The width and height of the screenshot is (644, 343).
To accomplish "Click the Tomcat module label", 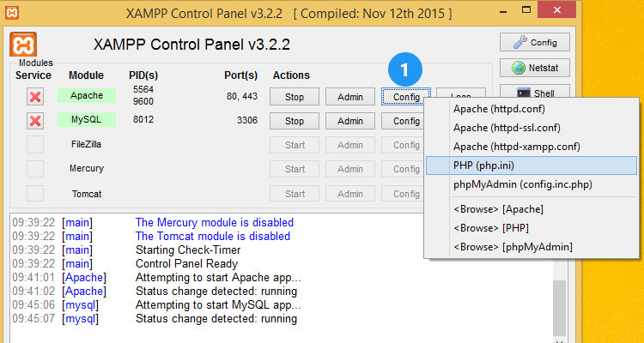I will (x=86, y=193).
